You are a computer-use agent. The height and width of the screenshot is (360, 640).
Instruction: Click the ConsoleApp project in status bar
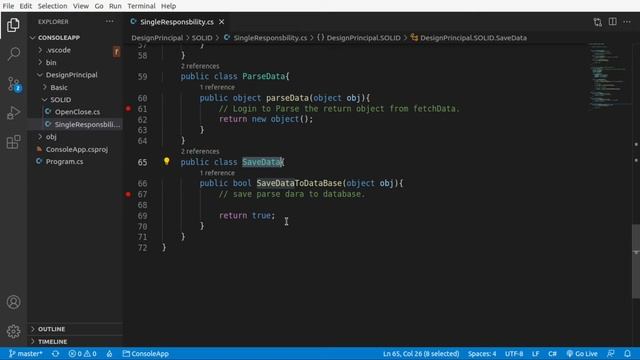tap(146, 353)
